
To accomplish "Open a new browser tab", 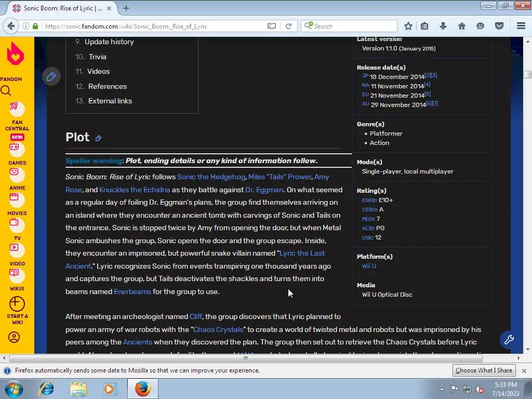I will coord(126,8).
